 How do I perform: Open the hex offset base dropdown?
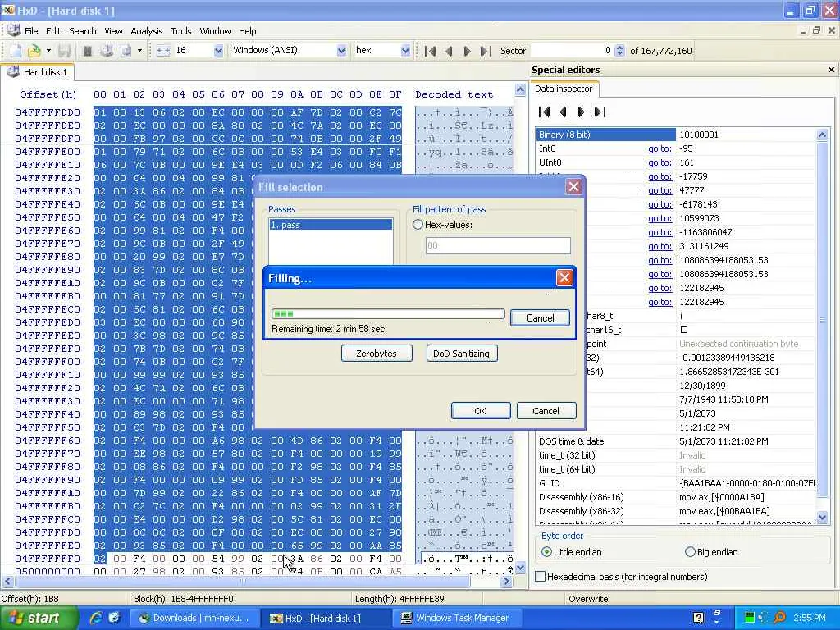[x=405, y=51]
